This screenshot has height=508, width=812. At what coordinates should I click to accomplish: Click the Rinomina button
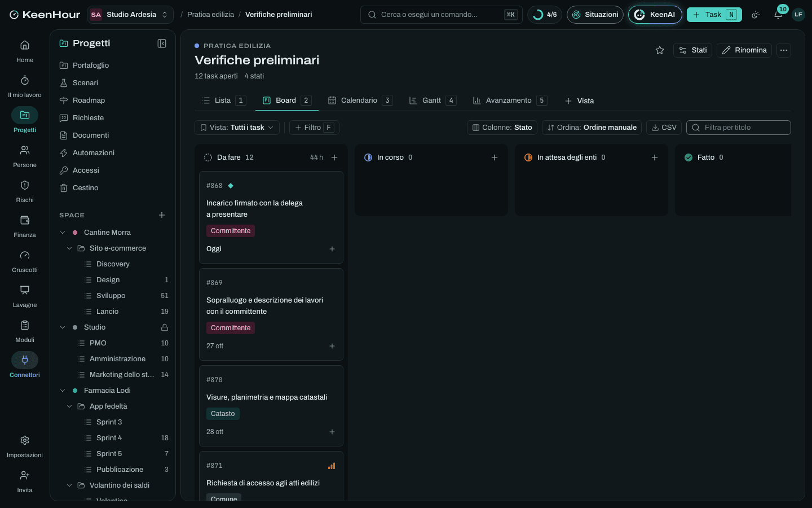[x=744, y=50]
